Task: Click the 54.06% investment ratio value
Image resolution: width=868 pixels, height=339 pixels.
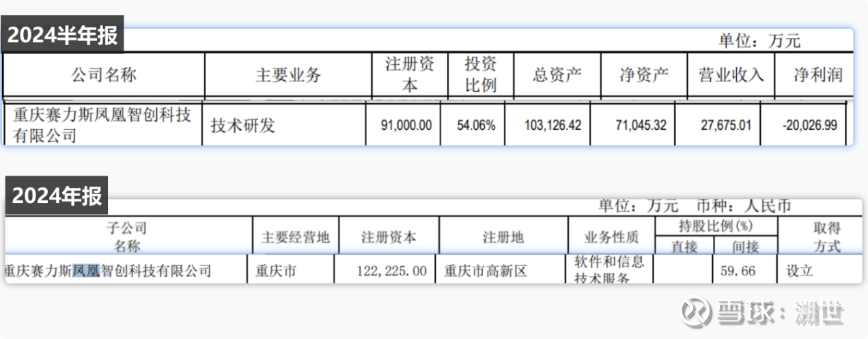Action: point(476,126)
